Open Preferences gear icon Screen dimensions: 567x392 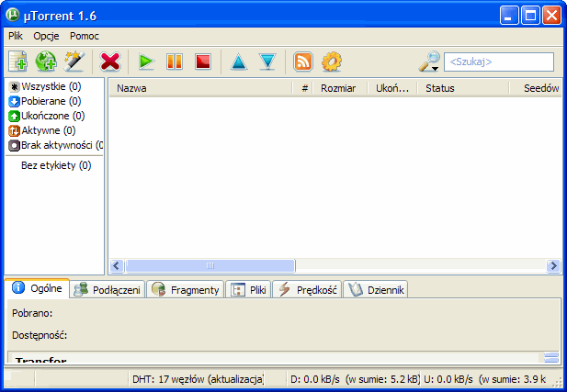pos(331,62)
